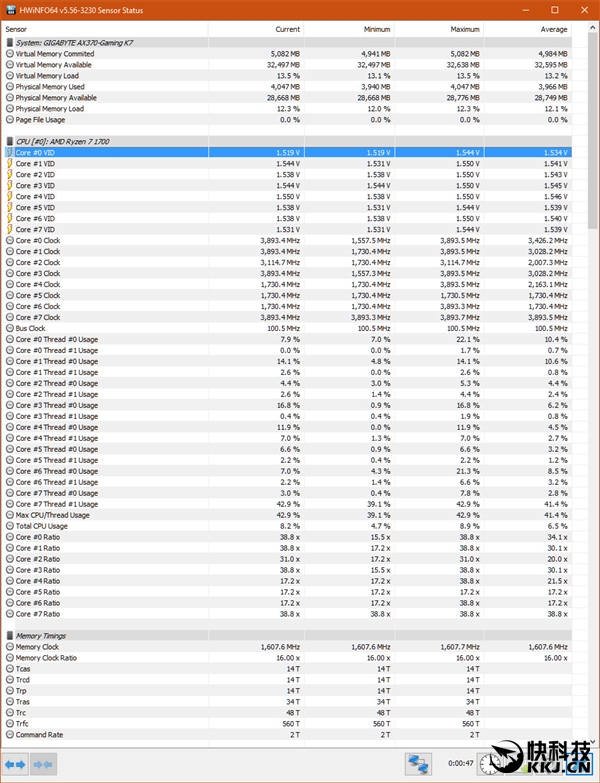This screenshot has width=600, height=783.
Task: Select the highlighted Core #0 VID row
Action: [287, 152]
